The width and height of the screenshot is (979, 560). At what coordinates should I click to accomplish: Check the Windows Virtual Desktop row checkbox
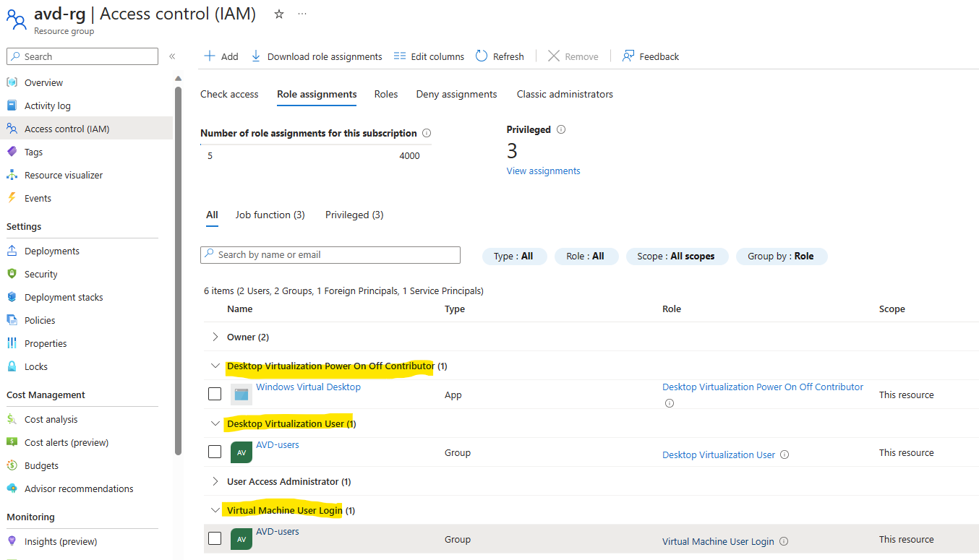[x=215, y=394]
